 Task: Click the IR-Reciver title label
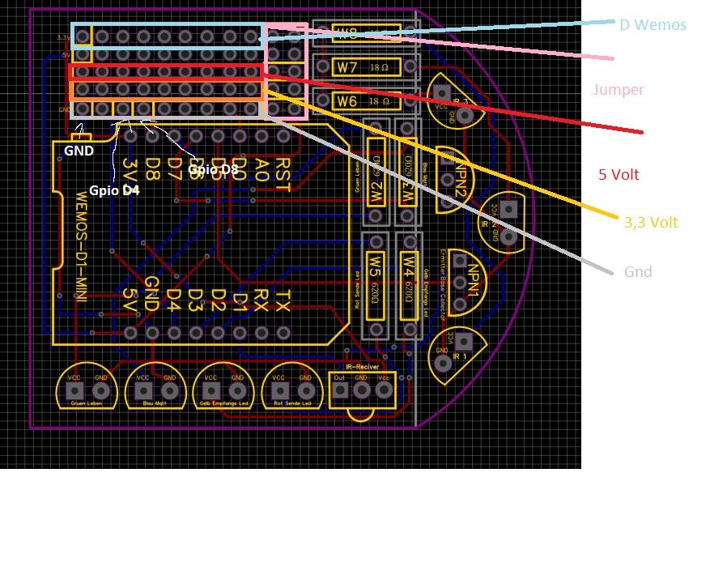pos(363,367)
